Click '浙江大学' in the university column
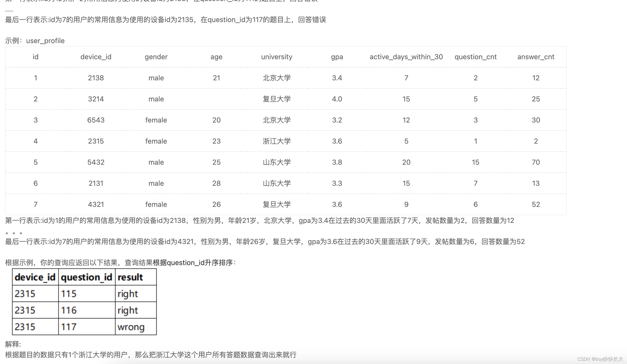This screenshot has height=364, width=627. click(277, 141)
